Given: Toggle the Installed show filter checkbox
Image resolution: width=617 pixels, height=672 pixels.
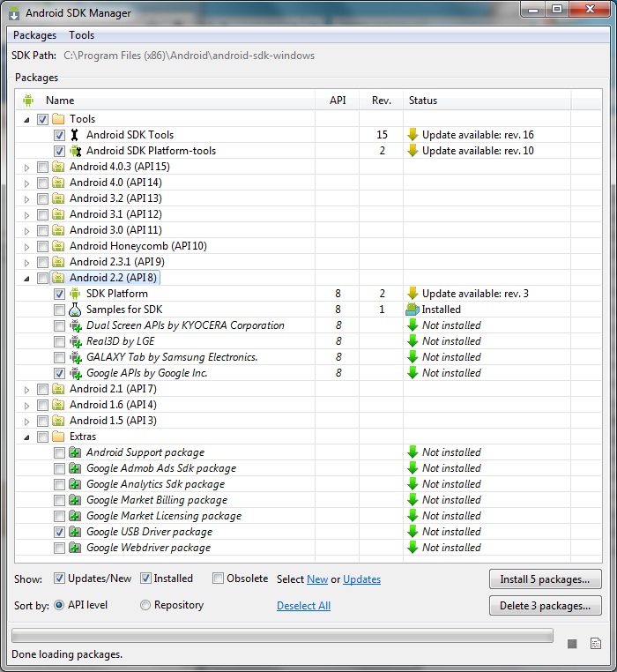Looking at the screenshot, I should click(145, 579).
